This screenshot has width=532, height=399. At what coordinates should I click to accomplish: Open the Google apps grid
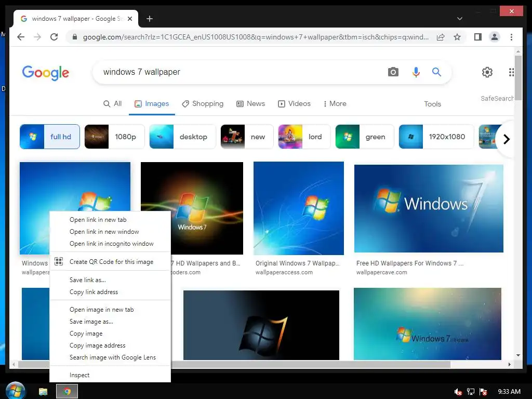[x=511, y=72]
